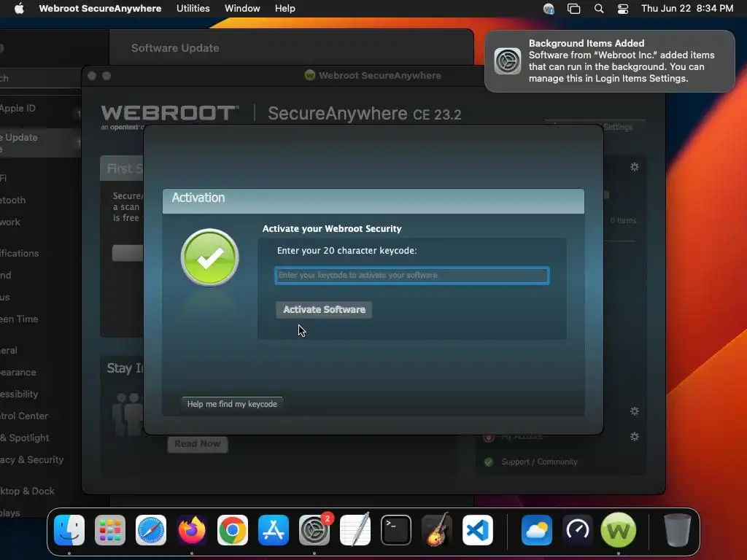Open System Settings from the Dock
747x560 pixels.
coord(314,529)
